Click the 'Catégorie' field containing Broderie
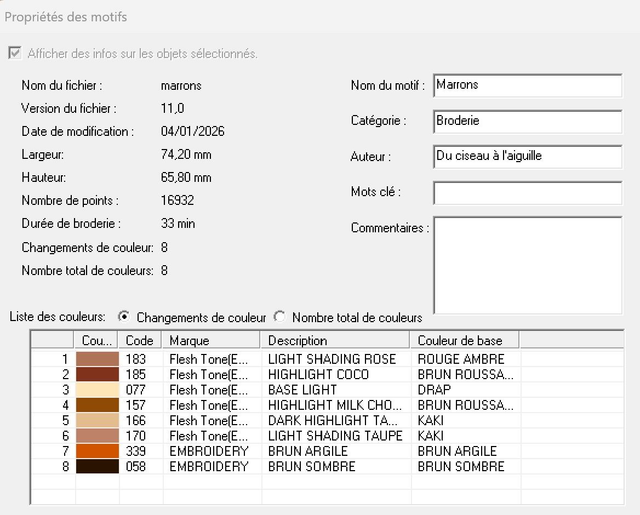 (x=528, y=121)
